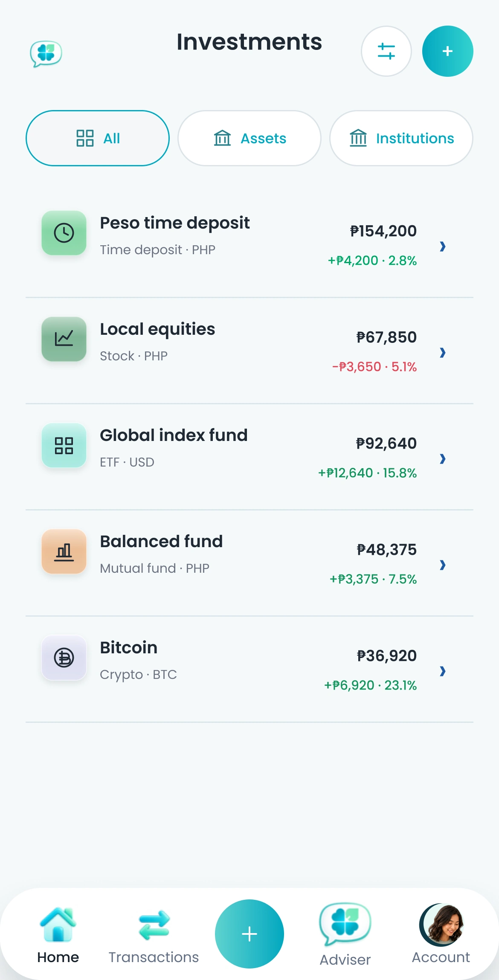
Task: Switch to the Institutions tab
Action: [x=401, y=138]
